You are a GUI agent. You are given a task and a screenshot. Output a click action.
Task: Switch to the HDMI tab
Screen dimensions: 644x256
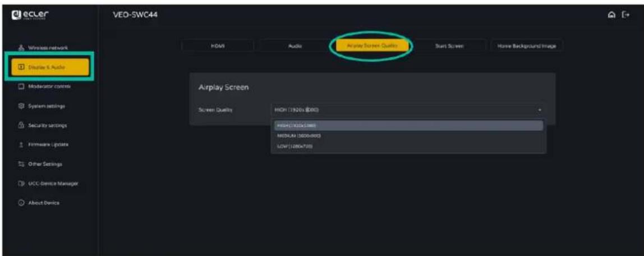219,46
